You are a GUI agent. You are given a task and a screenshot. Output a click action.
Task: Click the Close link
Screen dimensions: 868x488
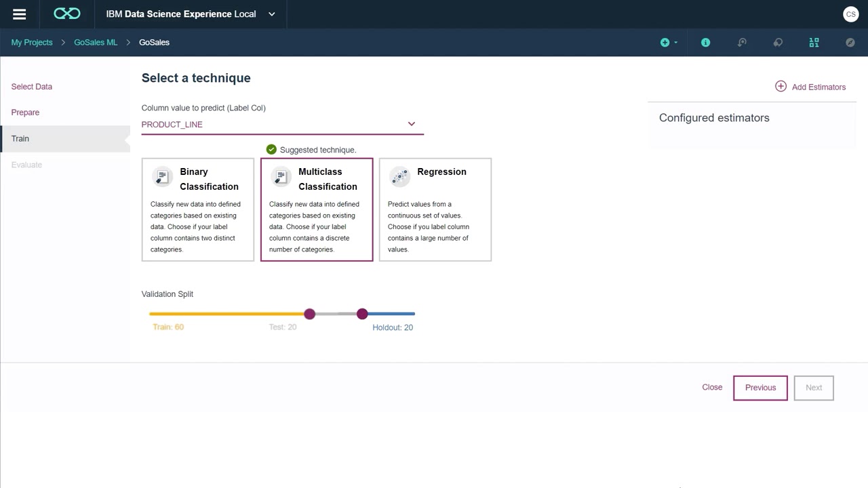pyautogui.click(x=712, y=387)
